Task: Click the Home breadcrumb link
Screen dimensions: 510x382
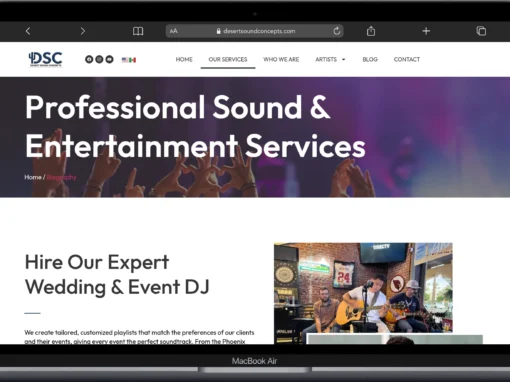Action: click(x=33, y=177)
